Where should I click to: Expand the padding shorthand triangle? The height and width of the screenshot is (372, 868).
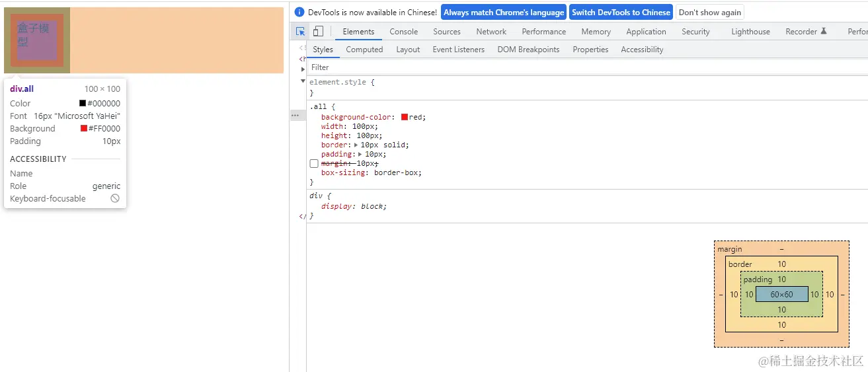tap(361, 154)
